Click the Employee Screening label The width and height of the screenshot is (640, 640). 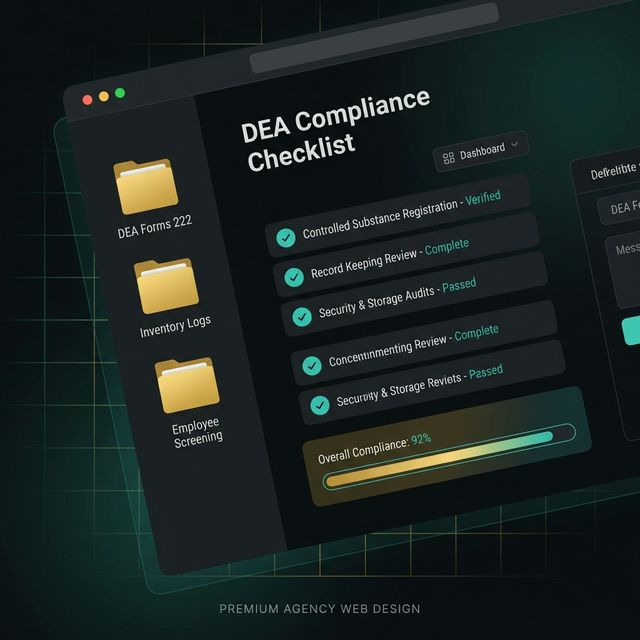point(197,432)
